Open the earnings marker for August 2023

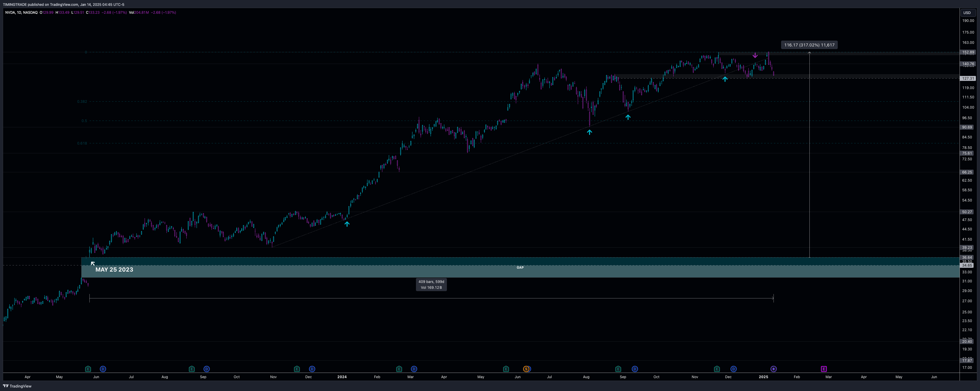point(192,369)
